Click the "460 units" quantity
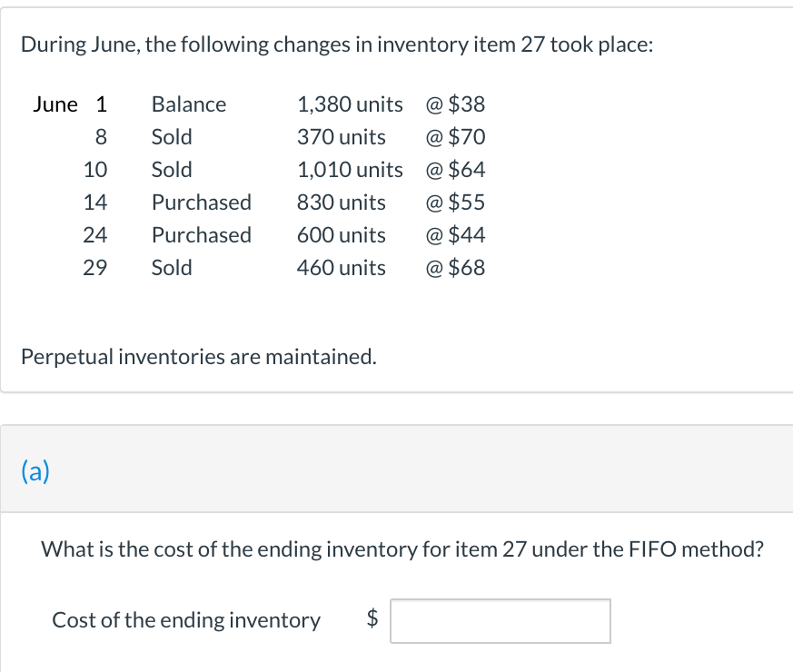 (x=342, y=268)
